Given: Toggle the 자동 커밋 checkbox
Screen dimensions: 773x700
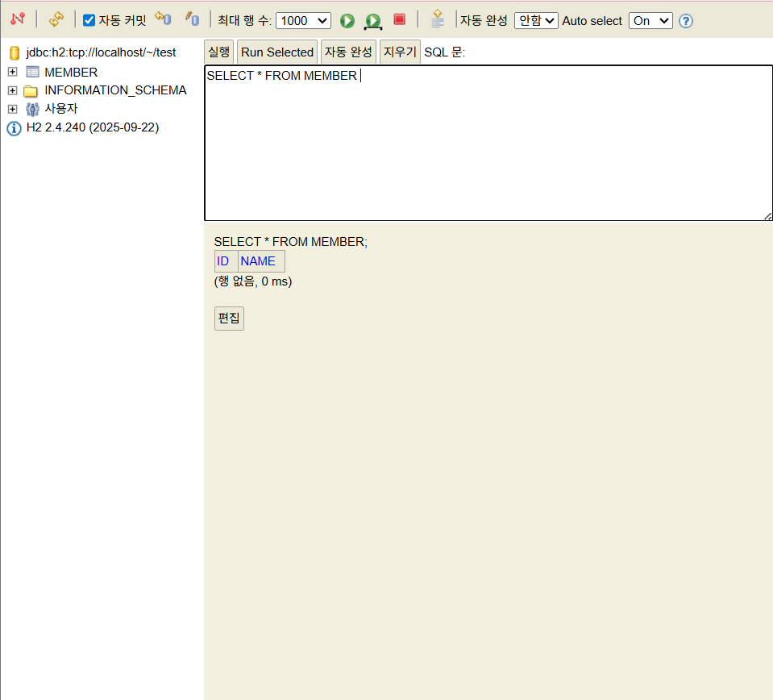Looking at the screenshot, I should coord(89,20).
